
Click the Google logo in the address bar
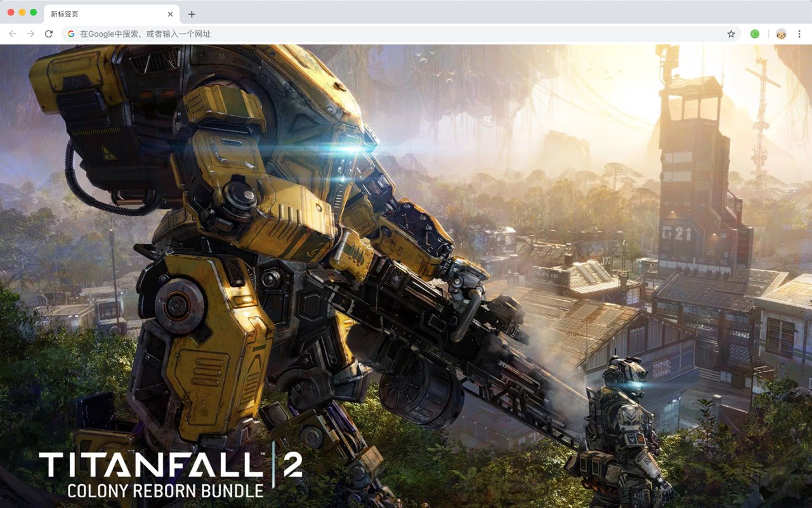point(71,34)
